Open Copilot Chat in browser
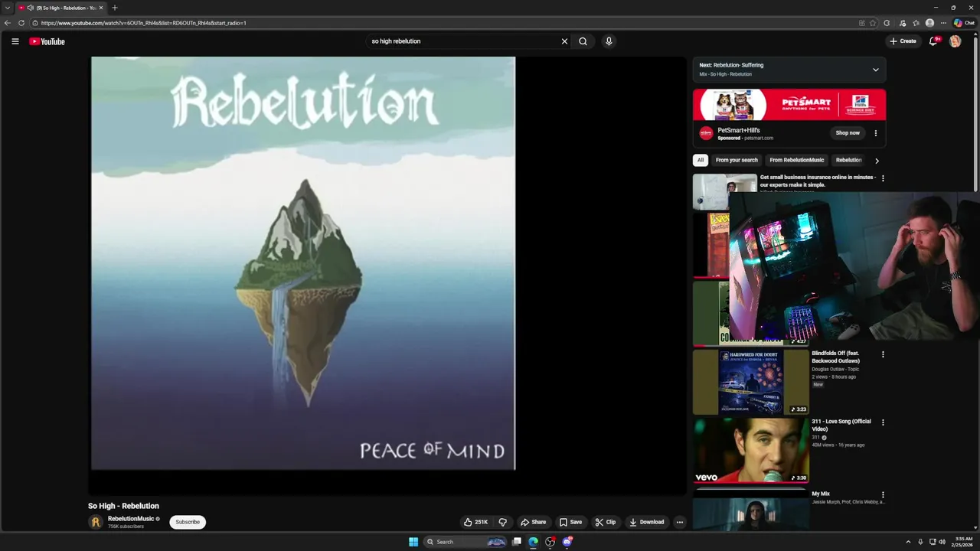Viewport: 980px width, 551px height. [964, 23]
